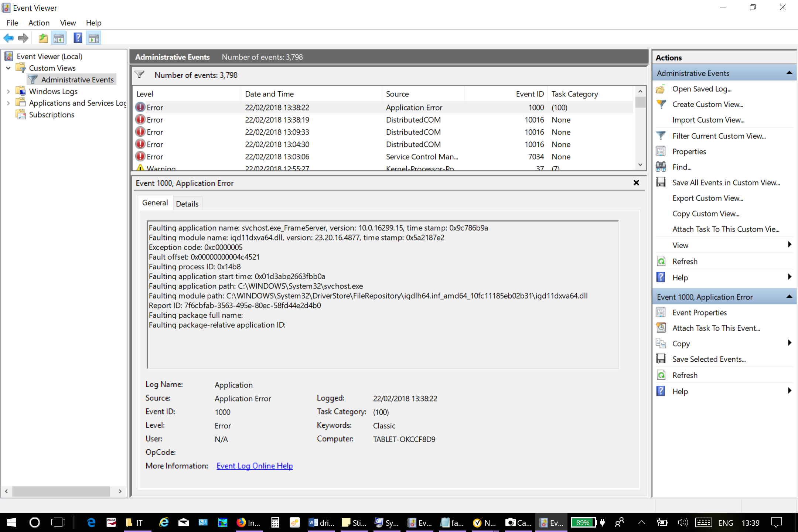The image size is (798, 532).
Task: Collapse the Administrative Events actions section
Action: (x=790, y=73)
